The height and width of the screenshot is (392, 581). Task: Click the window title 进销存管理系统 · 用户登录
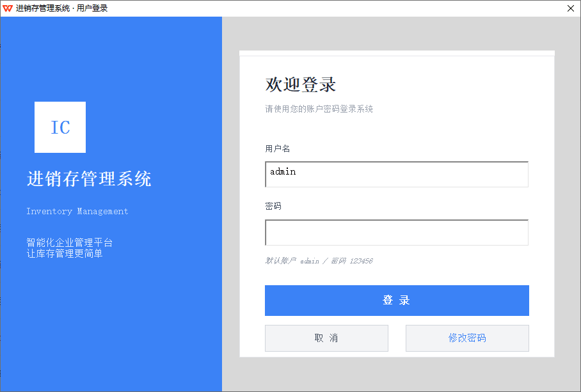pyautogui.click(x=61, y=8)
